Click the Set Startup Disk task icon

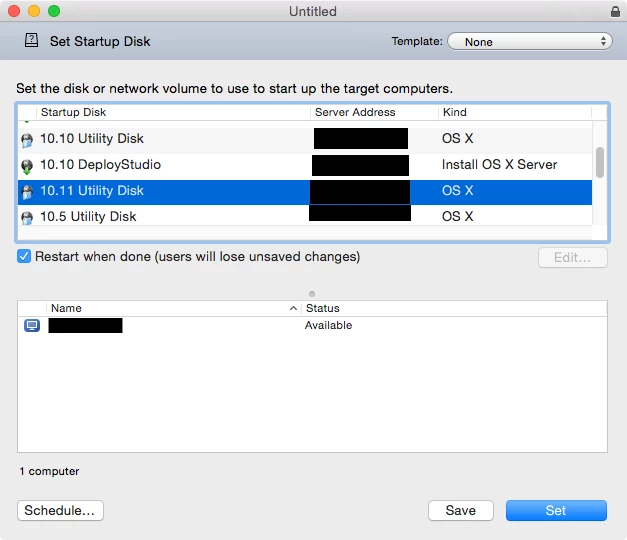[x=31, y=40]
